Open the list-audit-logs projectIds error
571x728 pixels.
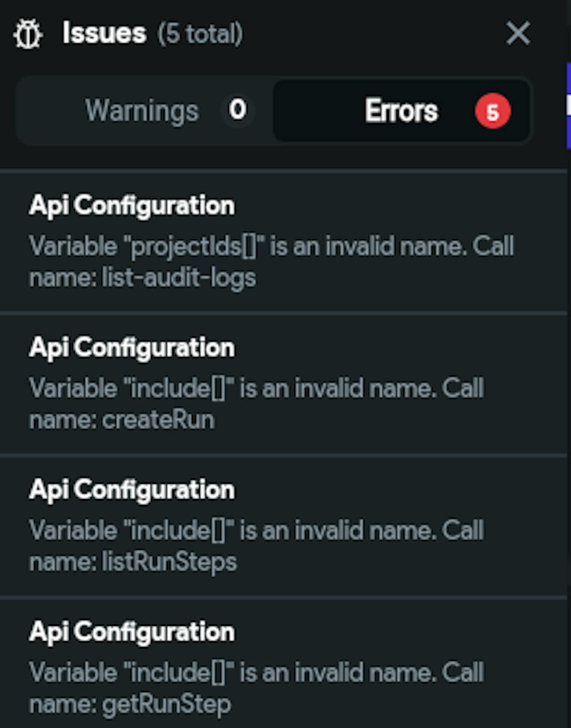tap(283, 242)
